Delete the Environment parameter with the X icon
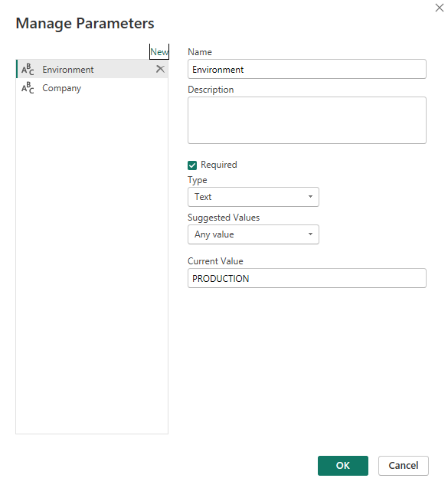Viewport: 448px width, 488px height. 160,69
